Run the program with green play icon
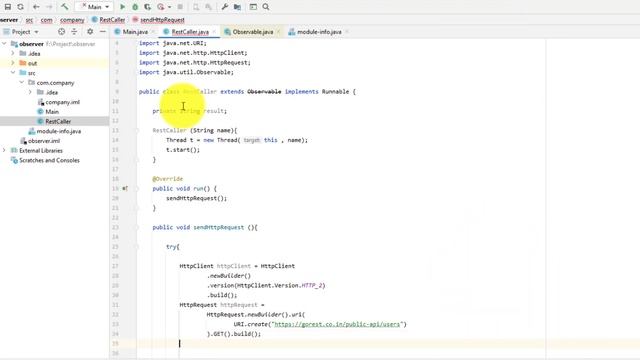Screen dimensions: 640x360 122,7
